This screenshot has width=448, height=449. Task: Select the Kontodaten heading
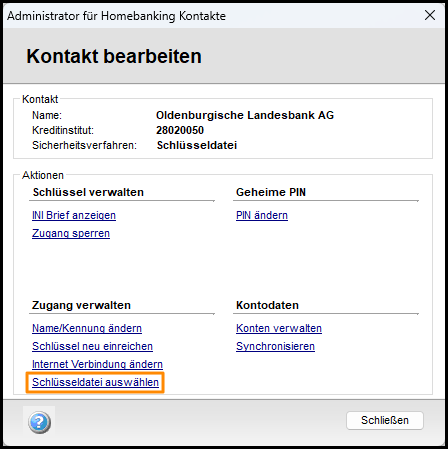[267, 305]
